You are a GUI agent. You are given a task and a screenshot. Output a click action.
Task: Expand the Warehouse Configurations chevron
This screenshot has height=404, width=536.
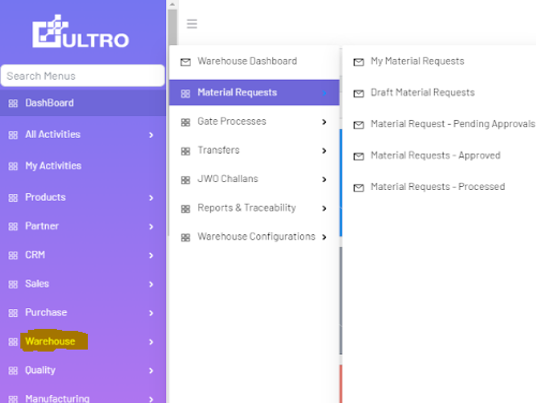coord(324,237)
